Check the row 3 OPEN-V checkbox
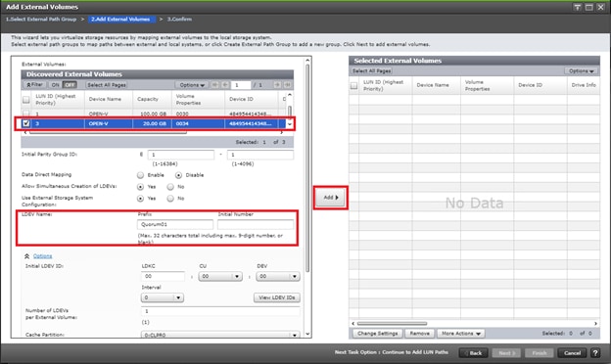This screenshot has height=364, width=611. (x=26, y=124)
